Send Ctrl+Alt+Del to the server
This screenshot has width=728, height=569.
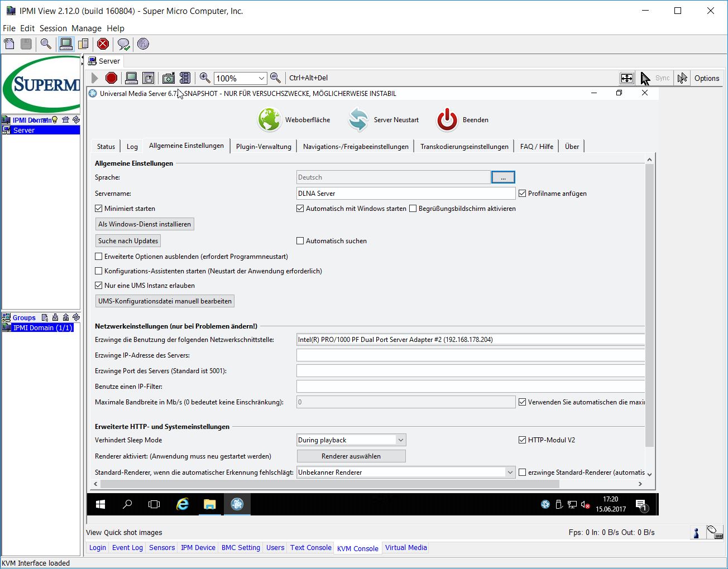308,78
